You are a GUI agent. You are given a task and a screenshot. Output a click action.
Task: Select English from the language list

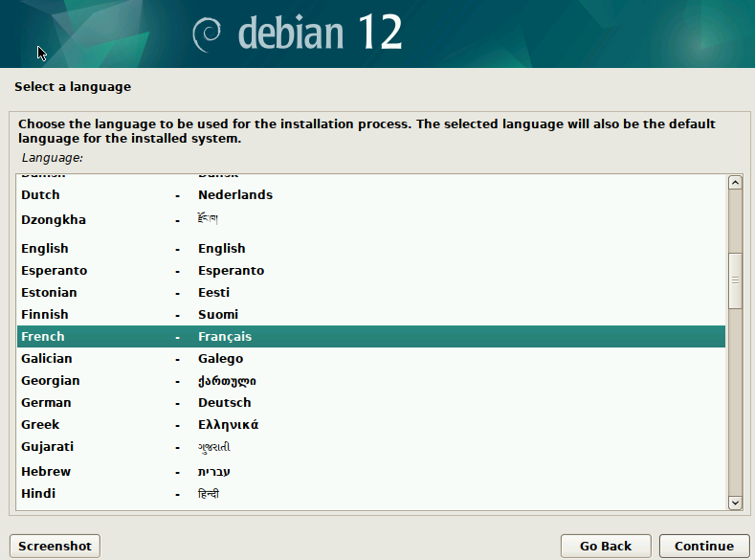pos(371,249)
